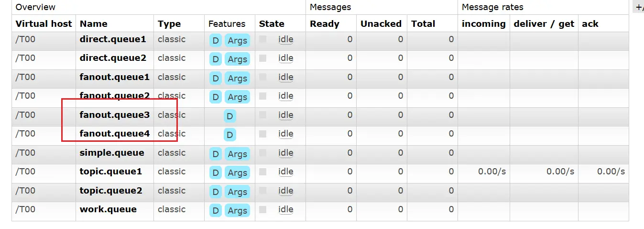Click the D badge for simple.queue
The image size is (644, 229).
tap(216, 154)
